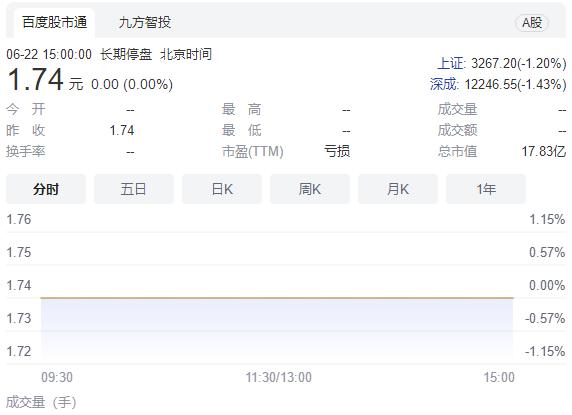The height and width of the screenshot is (415, 572).
Task: Click the 11:30/13:00 time axis label
Action: pyautogui.click(x=279, y=377)
